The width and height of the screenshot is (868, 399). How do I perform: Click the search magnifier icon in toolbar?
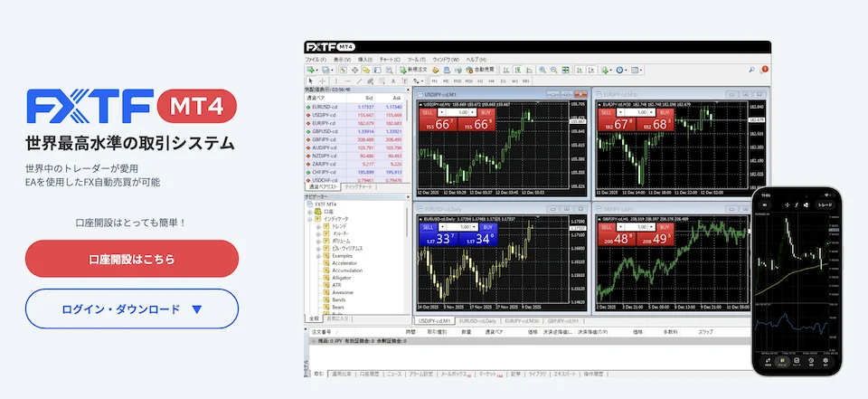click(x=752, y=70)
